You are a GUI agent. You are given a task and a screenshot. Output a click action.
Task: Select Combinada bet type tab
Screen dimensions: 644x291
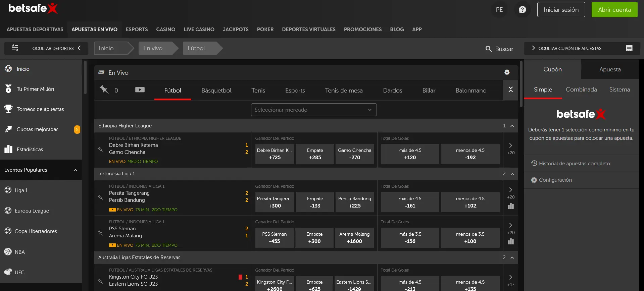coord(581,90)
